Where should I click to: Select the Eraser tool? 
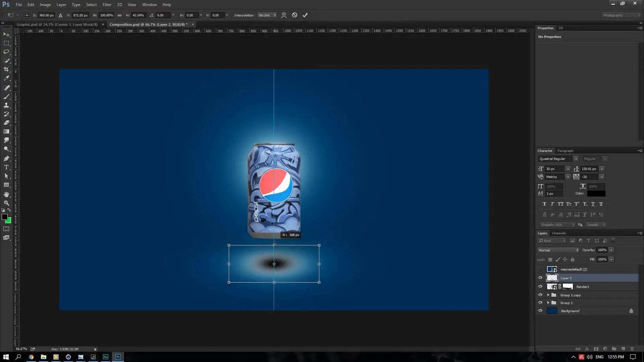click(x=6, y=123)
